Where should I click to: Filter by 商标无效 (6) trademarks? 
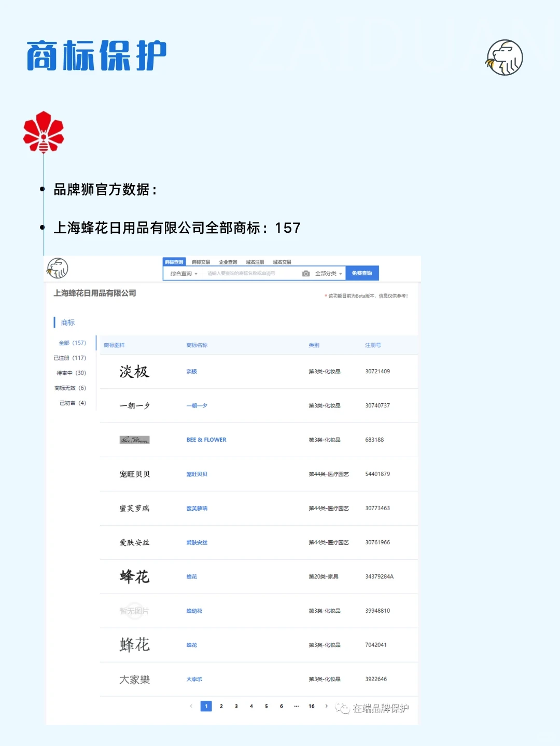(x=70, y=388)
